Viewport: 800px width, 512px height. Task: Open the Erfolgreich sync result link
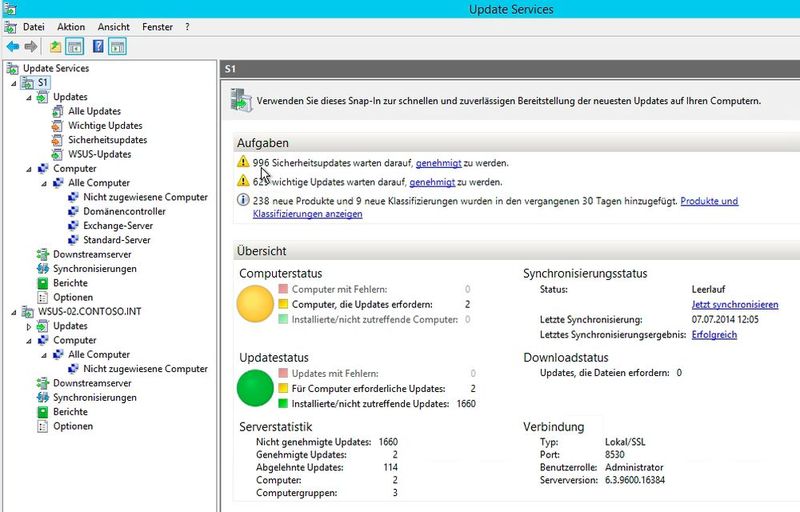pyautogui.click(x=714, y=335)
